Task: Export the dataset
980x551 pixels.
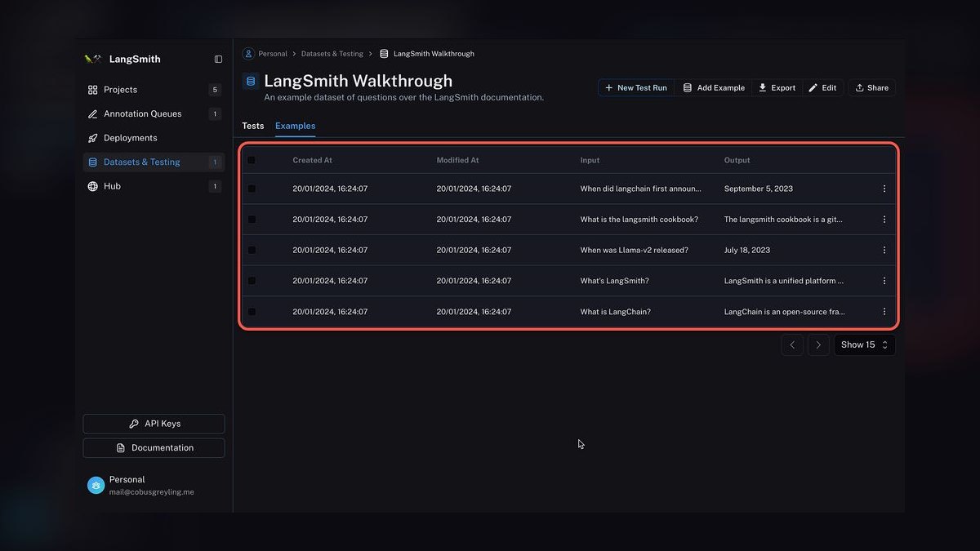Action: point(777,87)
